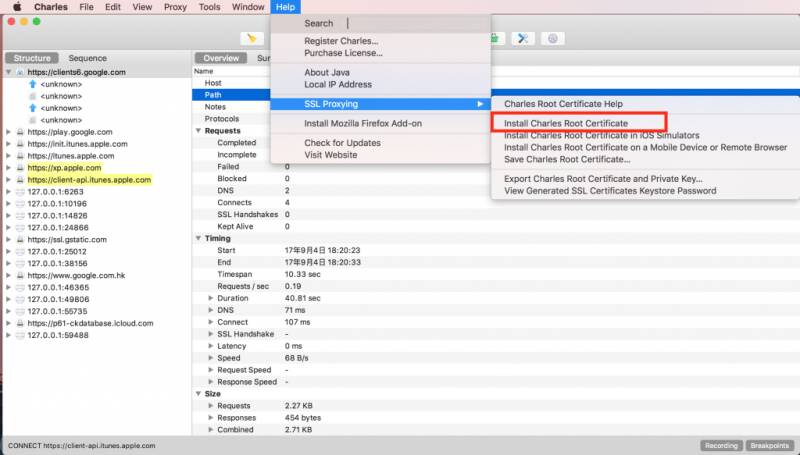Viewport: 800px width, 455px height.
Task: Open the Tools menu in menu bar
Action: pyautogui.click(x=209, y=7)
